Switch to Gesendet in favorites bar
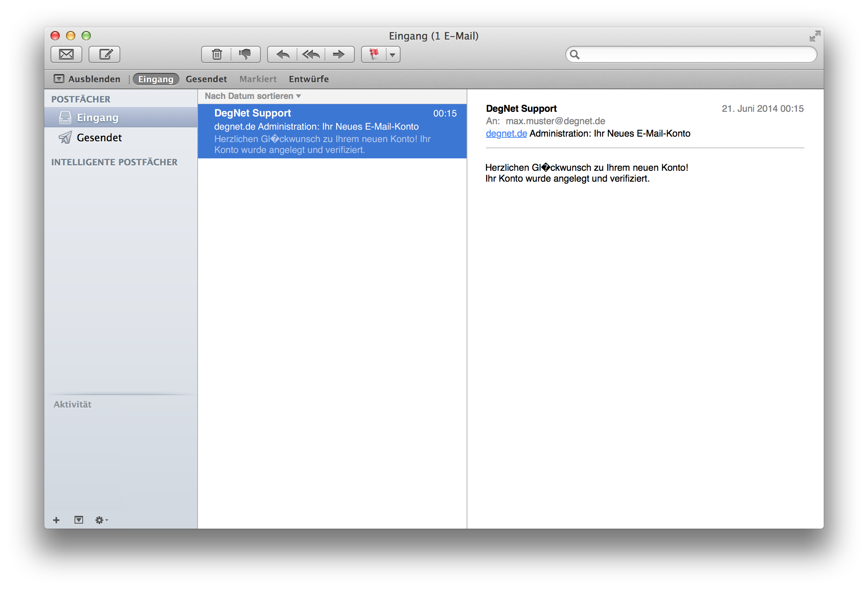The image size is (868, 590). point(206,79)
